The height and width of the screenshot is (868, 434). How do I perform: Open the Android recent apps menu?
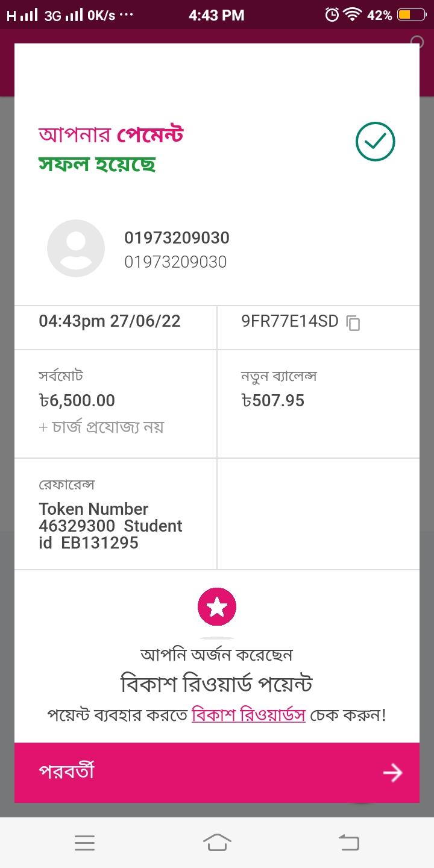pyautogui.click(x=84, y=843)
